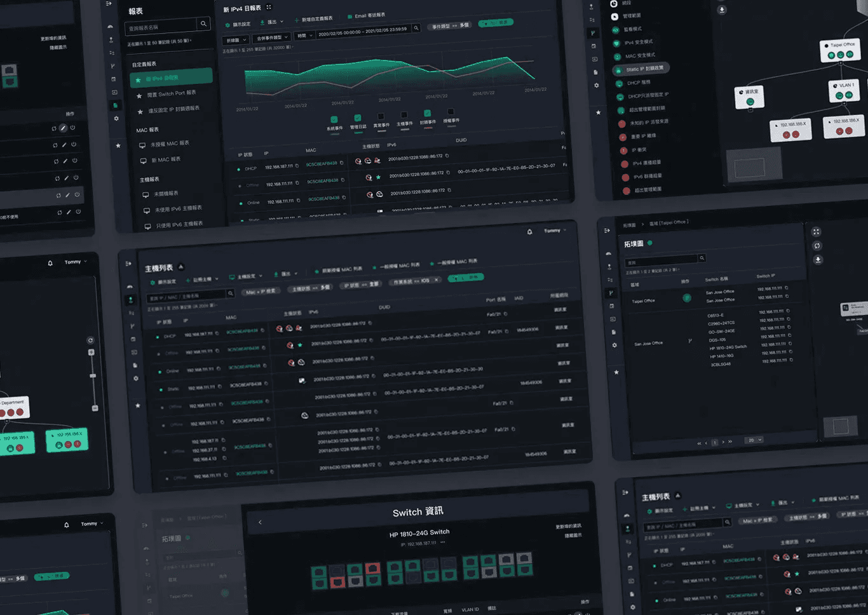Screen dimensions: 868x615
Task: Click highlighted pencil edit icon in top-left window
Action: coord(63,128)
